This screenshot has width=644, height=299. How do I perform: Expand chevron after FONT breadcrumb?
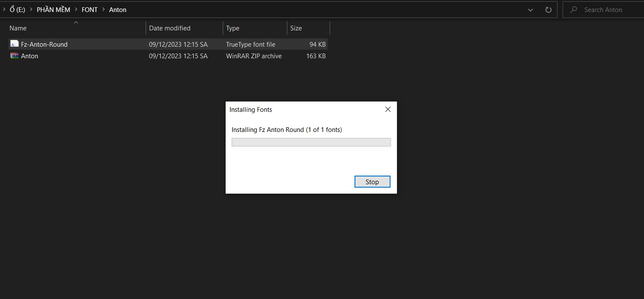point(103,9)
